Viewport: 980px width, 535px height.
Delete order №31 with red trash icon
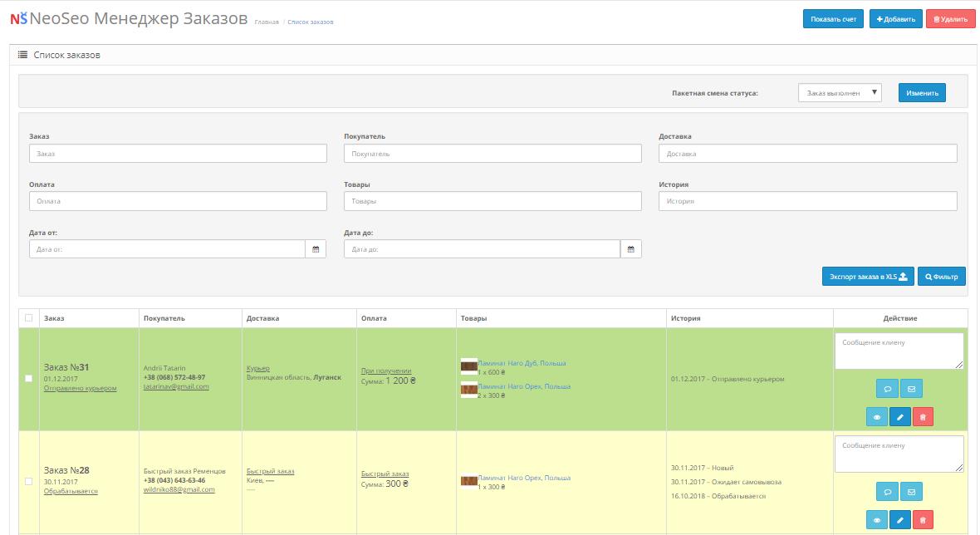tap(923, 417)
